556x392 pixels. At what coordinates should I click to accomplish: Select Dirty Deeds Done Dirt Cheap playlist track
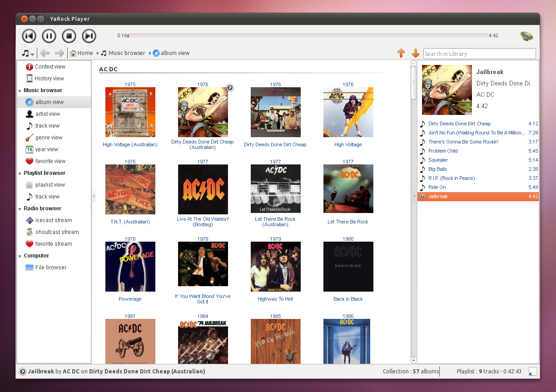478,124
